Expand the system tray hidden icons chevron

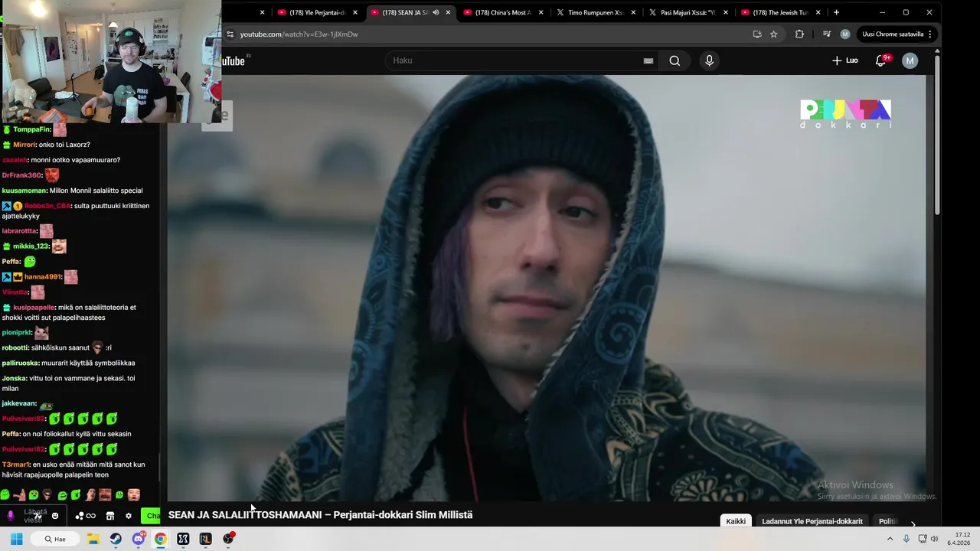pyautogui.click(x=890, y=539)
